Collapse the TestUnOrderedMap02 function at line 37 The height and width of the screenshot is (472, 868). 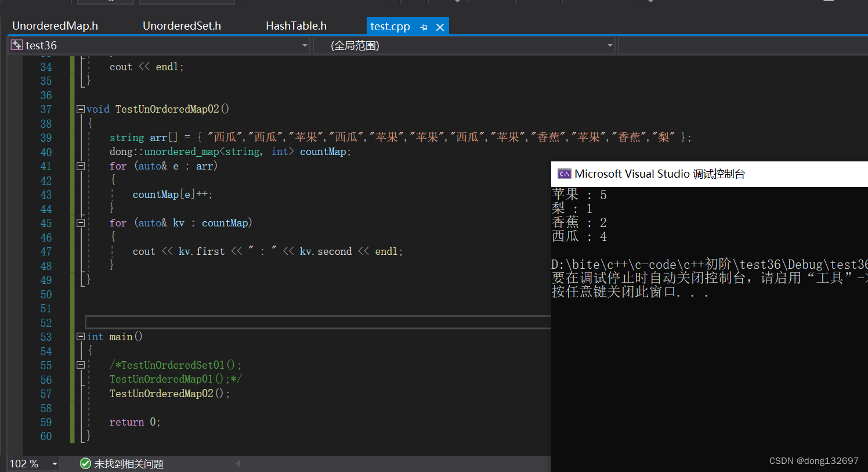[x=81, y=109]
